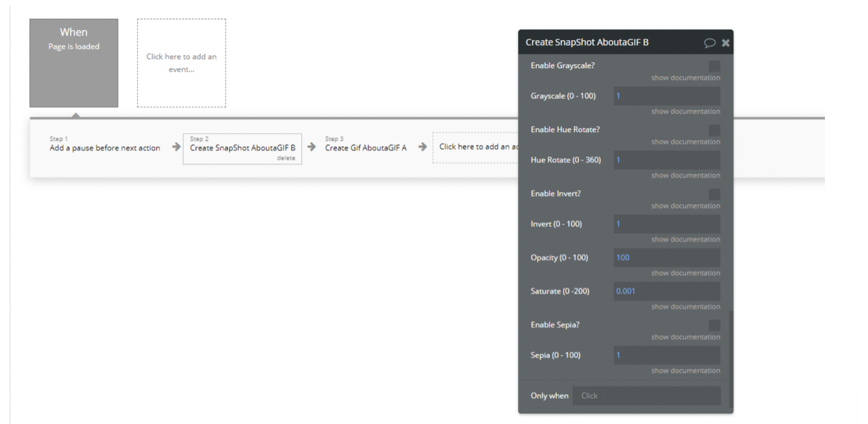Click the Sepia (0 - 100) input field
The height and width of the screenshot is (424, 868).
[667, 355]
